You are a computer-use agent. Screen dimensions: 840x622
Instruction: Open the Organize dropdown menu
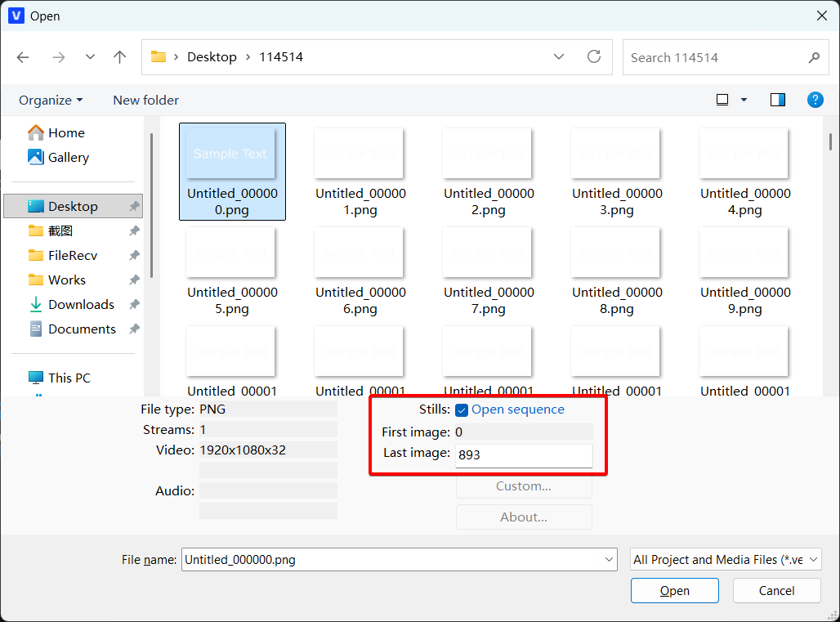pos(51,100)
